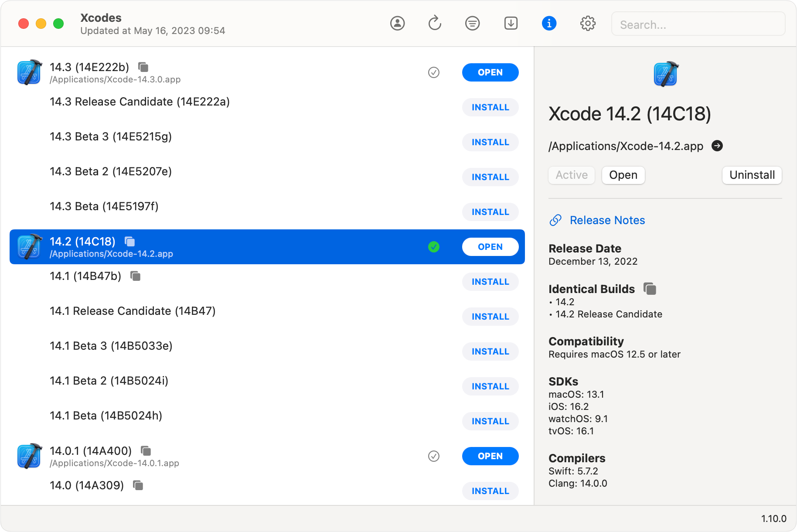Viewport: 797px width, 532px height.
Task: Install Xcode 14.0 (14A309)
Action: [490, 491]
